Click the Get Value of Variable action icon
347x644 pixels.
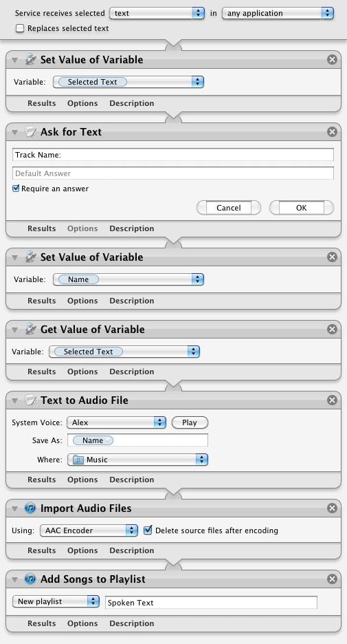[30, 330]
